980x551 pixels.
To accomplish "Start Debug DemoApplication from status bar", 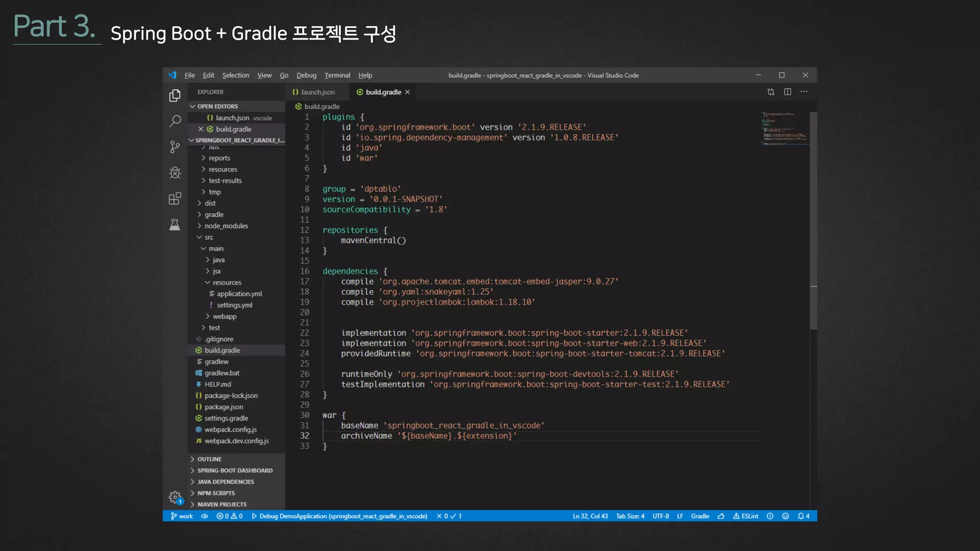I will (x=339, y=516).
